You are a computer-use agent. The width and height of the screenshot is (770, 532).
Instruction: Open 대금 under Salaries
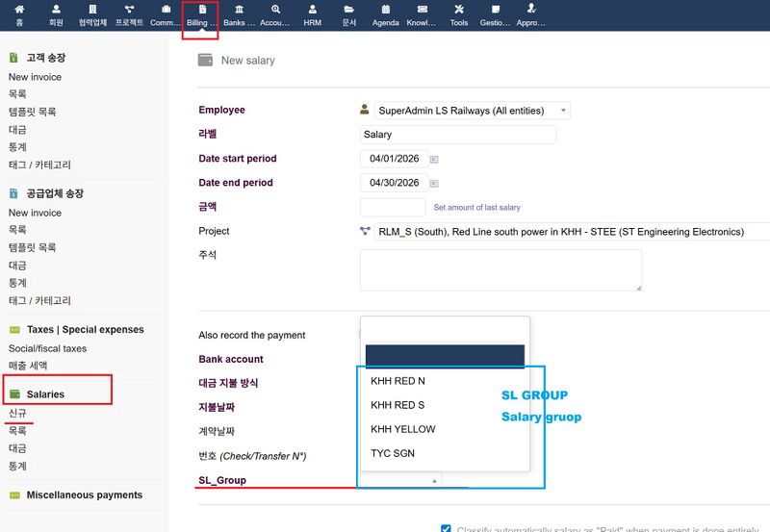tap(17, 448)
